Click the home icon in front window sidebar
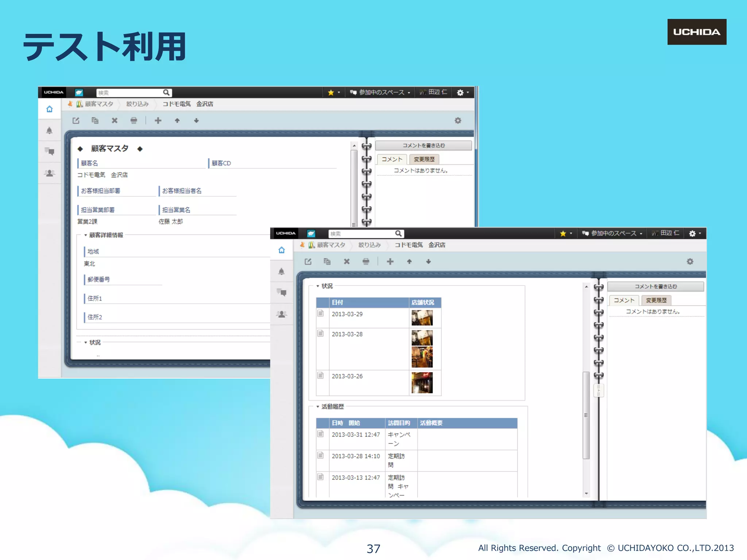Image resolution: width=747 pixels, height=560 pixels. (x=282, y=250)
